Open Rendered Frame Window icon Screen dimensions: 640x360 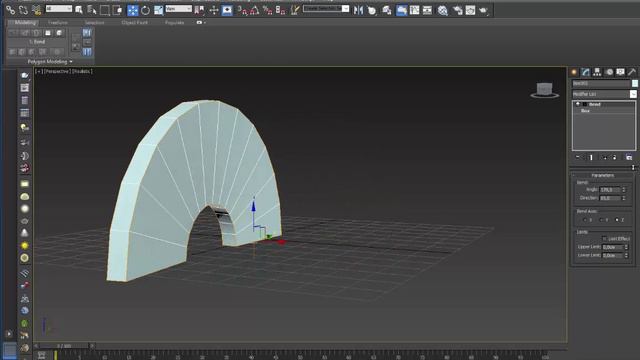470,10
